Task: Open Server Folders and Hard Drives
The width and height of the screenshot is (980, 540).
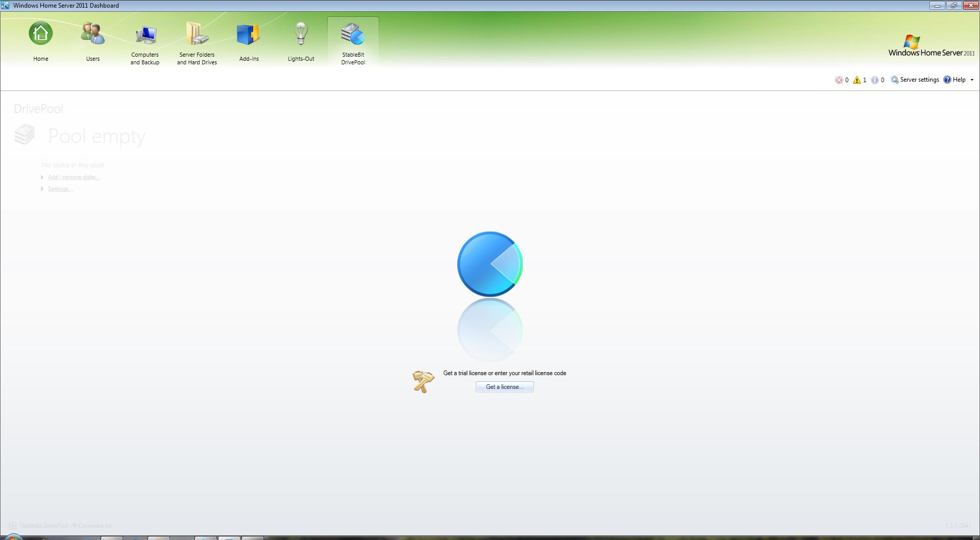Action: coord(197,44)
